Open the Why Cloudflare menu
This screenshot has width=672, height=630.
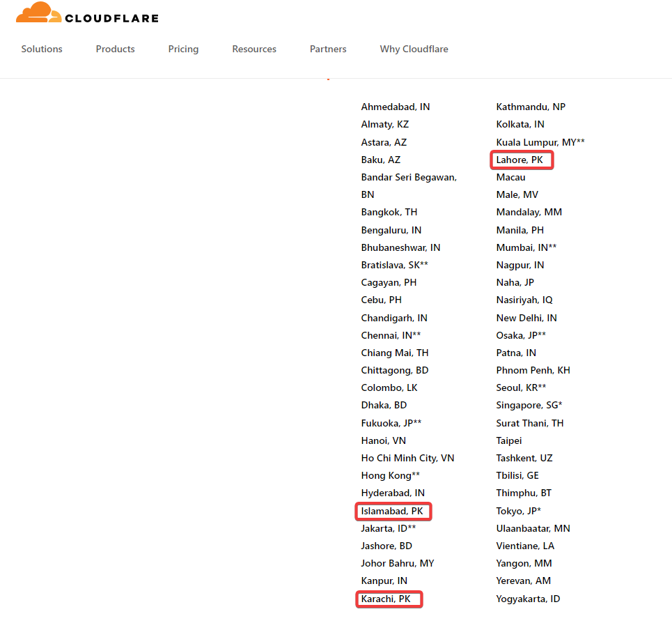pyautogui.click(x=414, y=49)
